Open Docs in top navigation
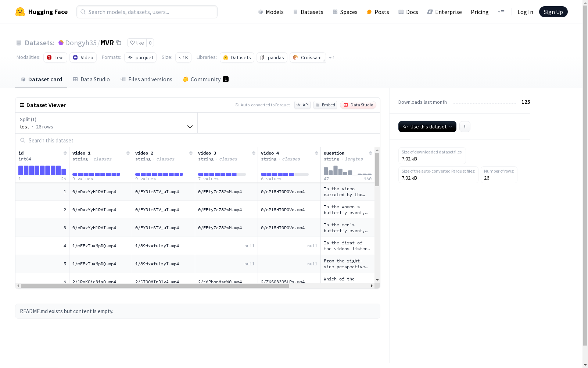This screenshot has height=368, width=588. pos(408,12)
